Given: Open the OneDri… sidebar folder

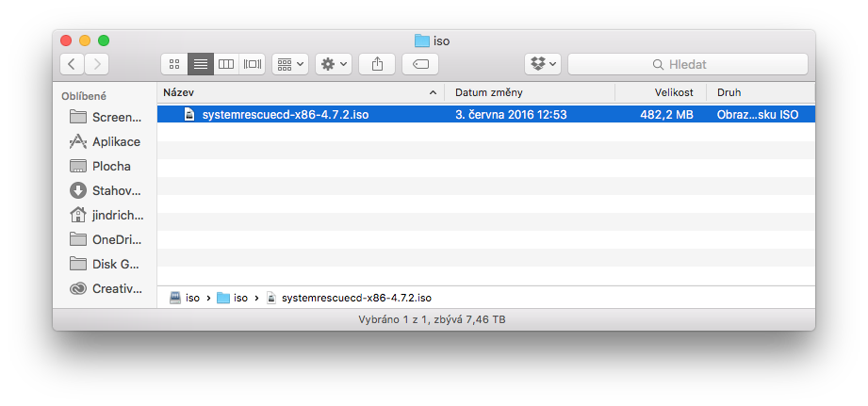Looking at the screenshot, I should [106, 239].
